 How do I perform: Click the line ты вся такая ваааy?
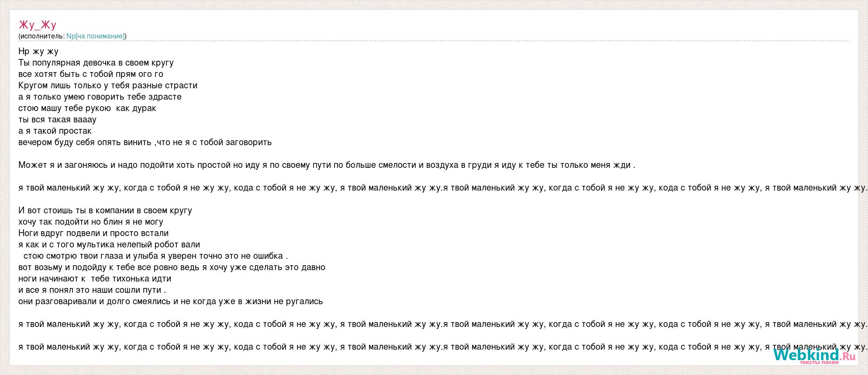[57, 120]
